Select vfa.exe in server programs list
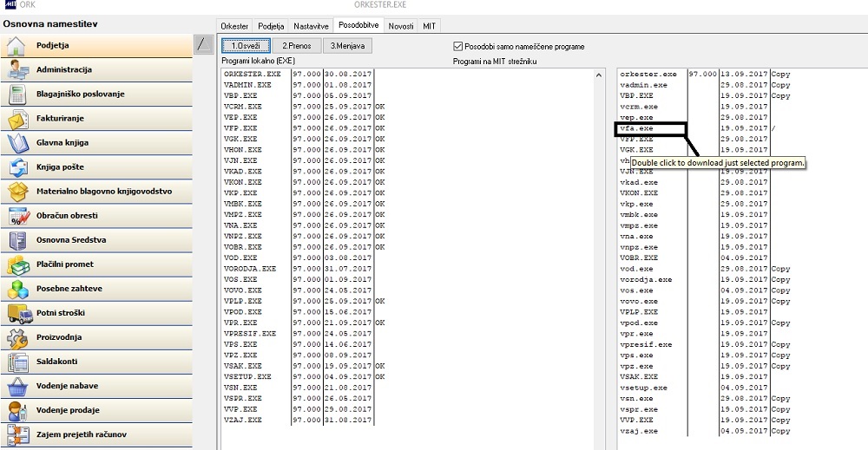The height and width of the screenshot is (450, 868). [651, 129]
